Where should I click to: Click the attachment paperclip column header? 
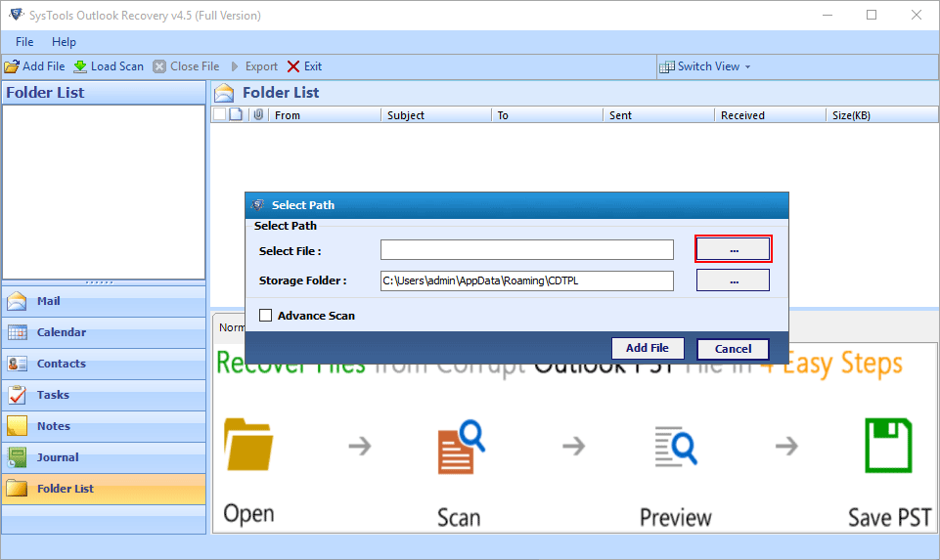pyautogui.click(x=258, y=114)
